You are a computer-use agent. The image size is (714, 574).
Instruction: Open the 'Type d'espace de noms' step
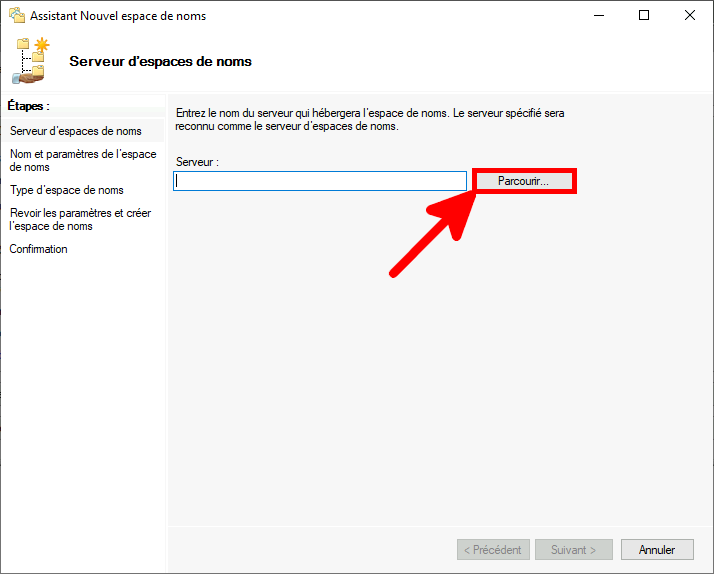pyautogui.click(x=67, y=190)
